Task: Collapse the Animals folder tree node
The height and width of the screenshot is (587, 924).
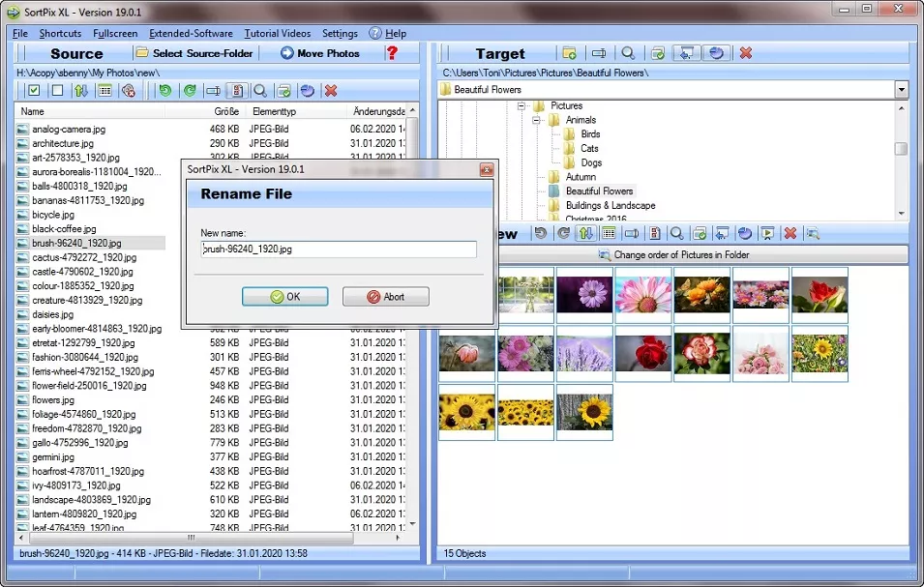Action: (536, 120)
